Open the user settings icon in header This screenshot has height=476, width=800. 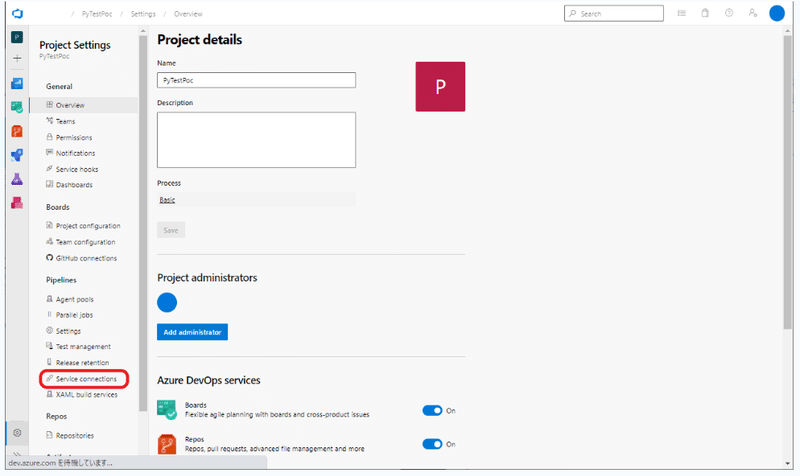[x=753, y=13]
